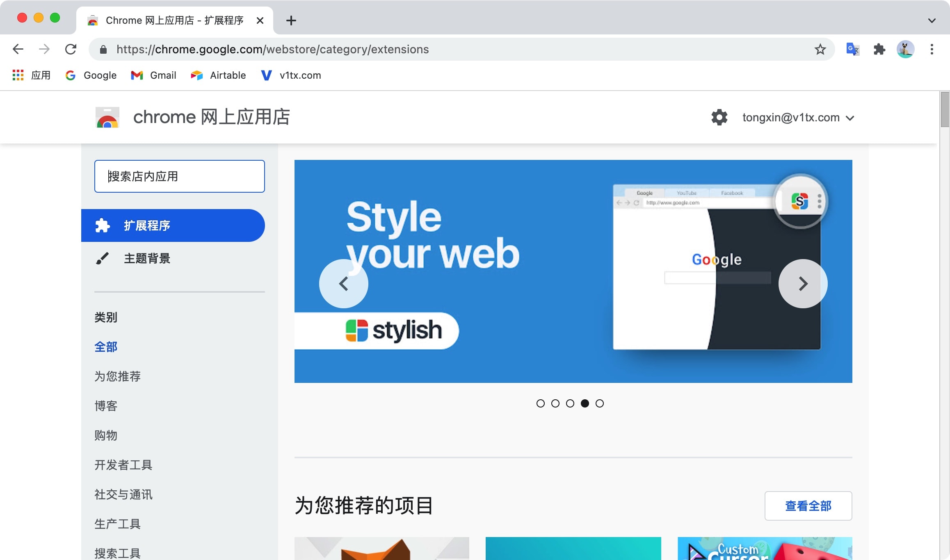Click the Chrome Web Store logo
This screenshot has height=560, width=950.
[x=107, y=118]
